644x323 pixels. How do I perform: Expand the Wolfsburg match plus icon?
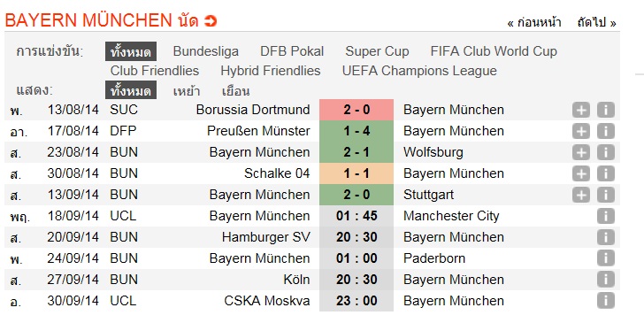[x=580, y=152]
